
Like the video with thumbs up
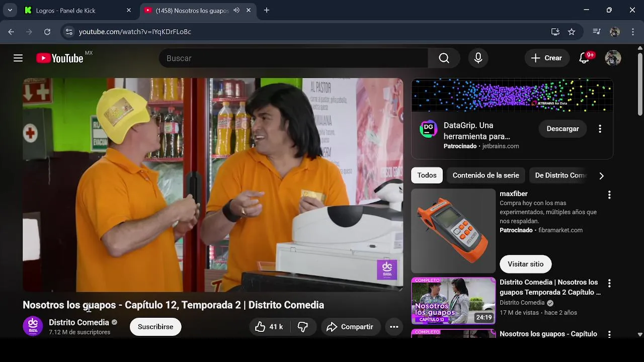pos(269,327)
